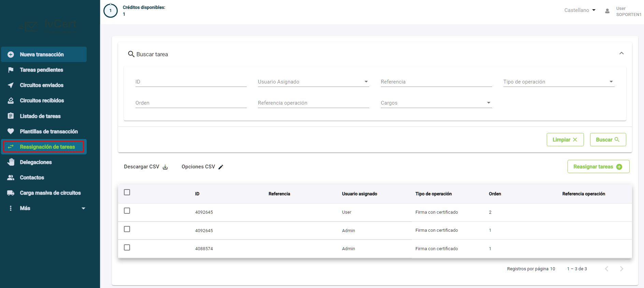Focus the Referencia operación search field
Screen dimensions: 644x288
coord(313,103)
